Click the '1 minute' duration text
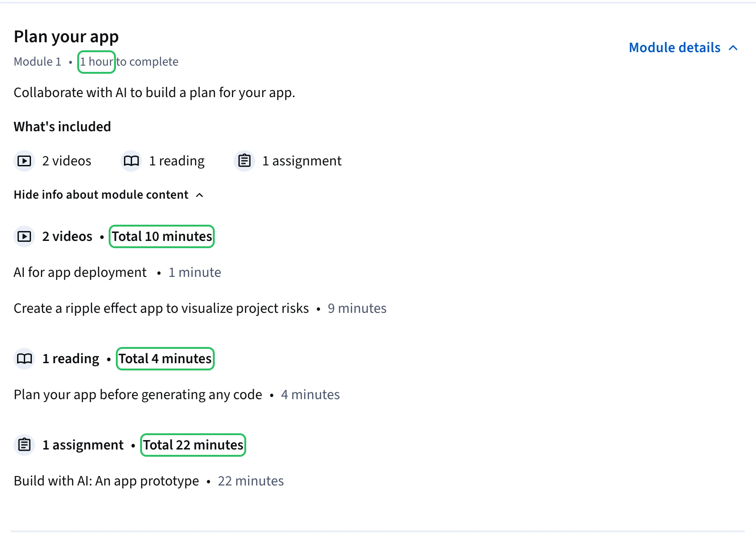Image resolution: width=756 pixels, height=534 pixels. coord(195,272)
